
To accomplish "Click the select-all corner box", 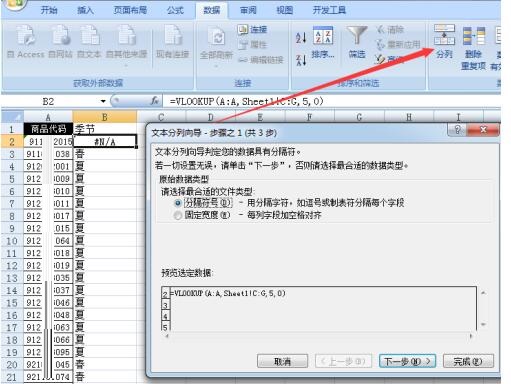I will pyautogui.click(x=13, y=117).
